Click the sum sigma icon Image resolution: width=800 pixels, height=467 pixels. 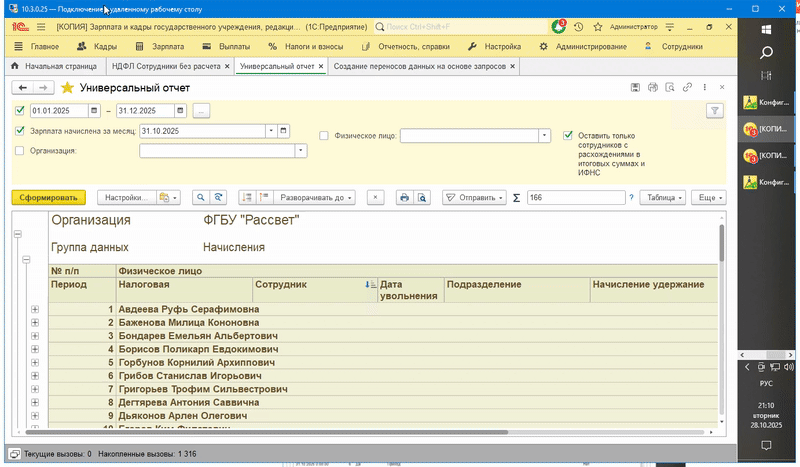[x=516, y=198]
